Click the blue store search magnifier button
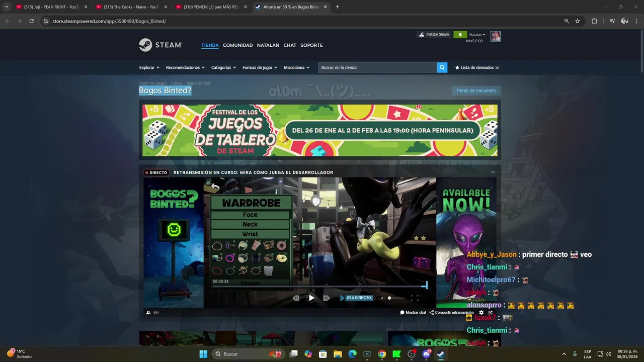 pyautogui.click(x=442, y=67)
